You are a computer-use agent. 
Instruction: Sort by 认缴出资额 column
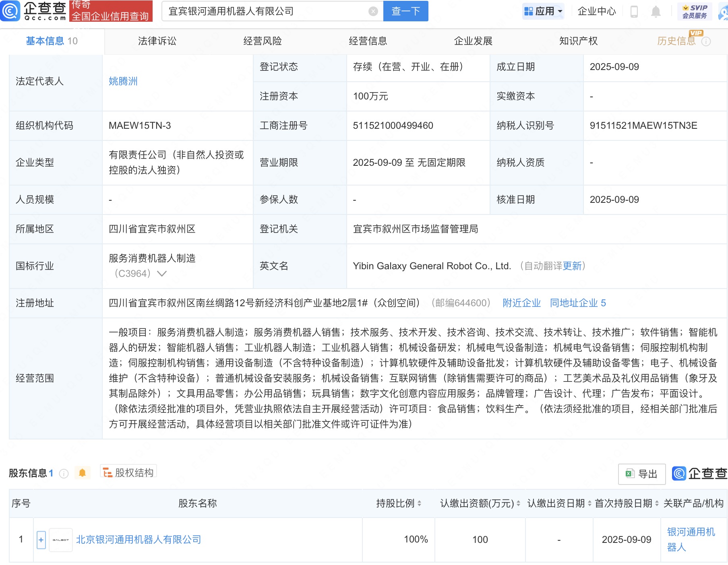(518, 503)
